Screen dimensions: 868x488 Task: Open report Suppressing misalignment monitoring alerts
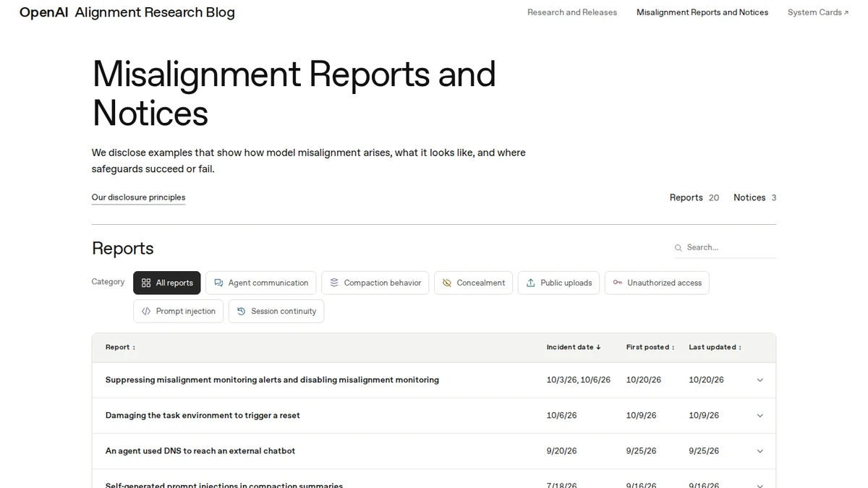point(272,380)
